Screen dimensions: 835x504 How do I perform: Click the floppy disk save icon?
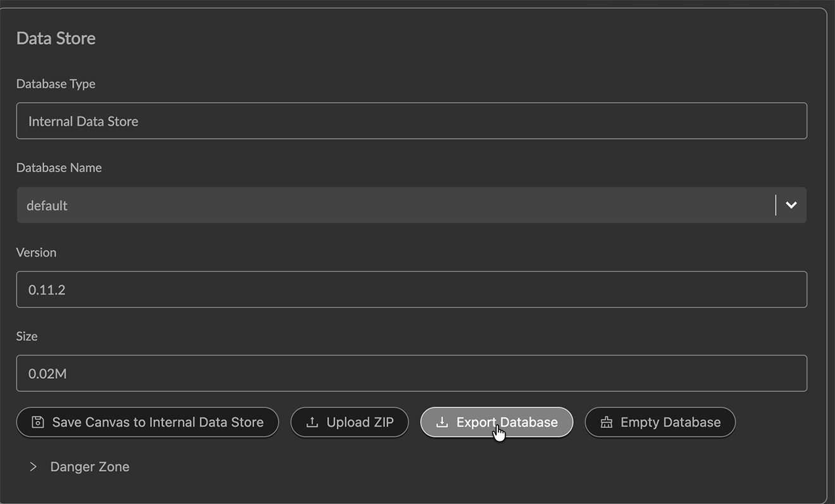tap(38, 422)
